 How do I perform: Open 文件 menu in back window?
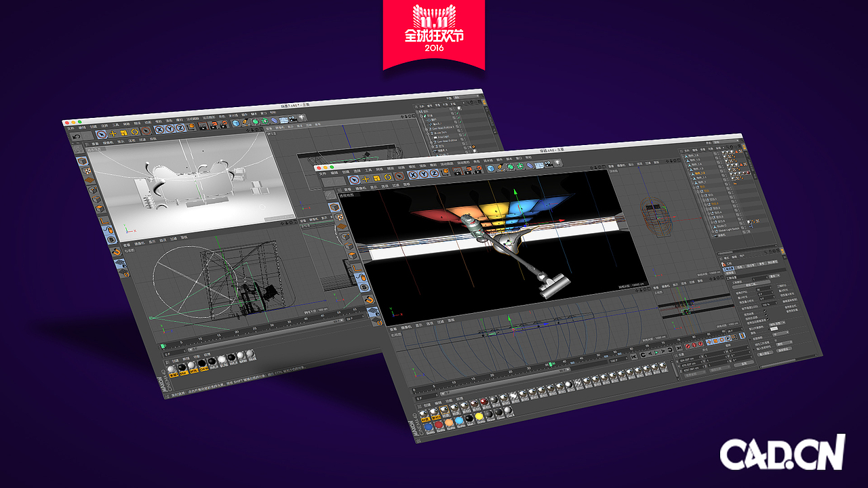(70, 129)
